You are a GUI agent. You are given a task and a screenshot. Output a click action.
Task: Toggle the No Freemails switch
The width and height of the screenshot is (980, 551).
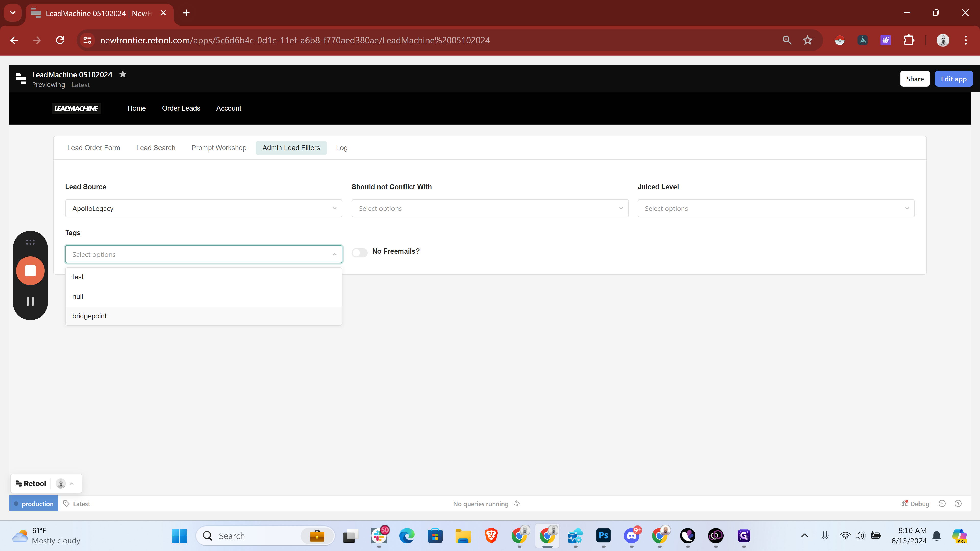pos(360,253)
